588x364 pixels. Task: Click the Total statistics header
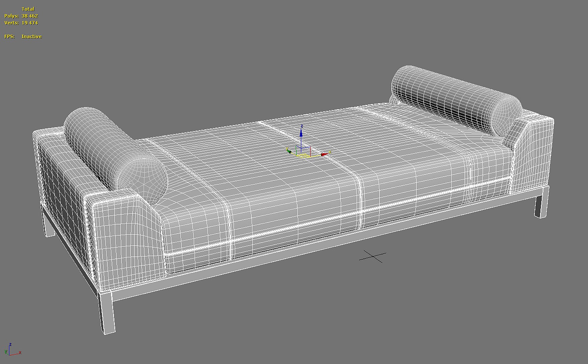pyautogui.click(x=28, y=9)
